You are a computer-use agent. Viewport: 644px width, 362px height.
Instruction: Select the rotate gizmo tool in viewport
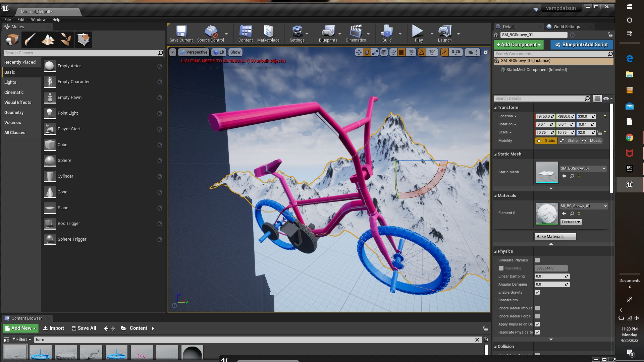click(x=367, y=52)
